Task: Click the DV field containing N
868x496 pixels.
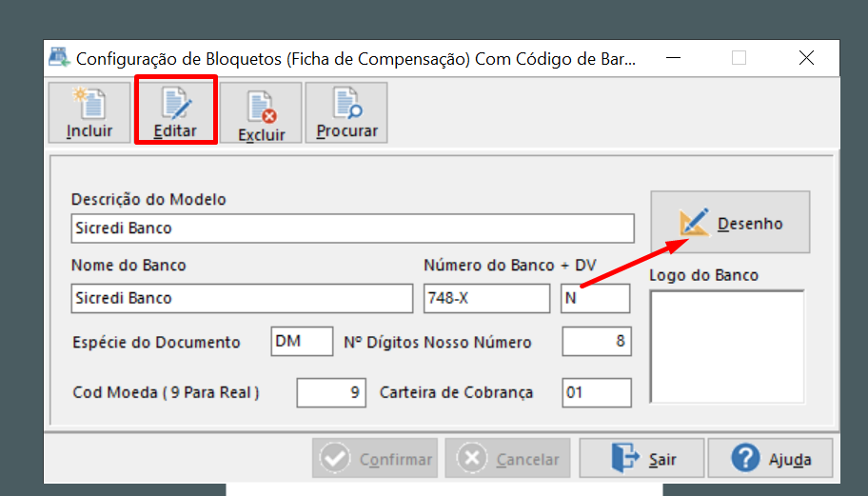Action: 595,298
